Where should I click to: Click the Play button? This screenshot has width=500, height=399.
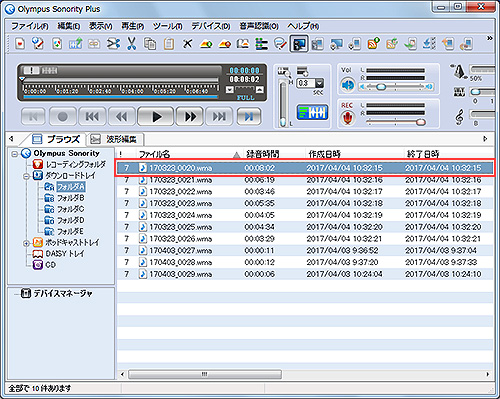[x=156, y=116]
